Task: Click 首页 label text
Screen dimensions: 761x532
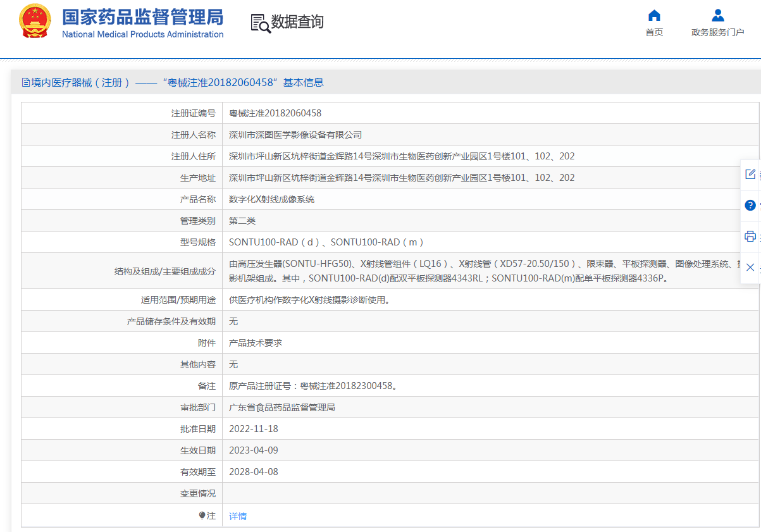Action: [x=654, y=32]
